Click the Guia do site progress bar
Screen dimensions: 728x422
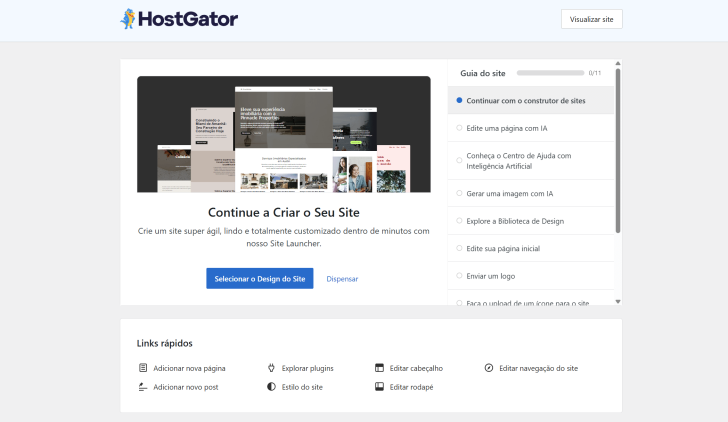(550, 73)
